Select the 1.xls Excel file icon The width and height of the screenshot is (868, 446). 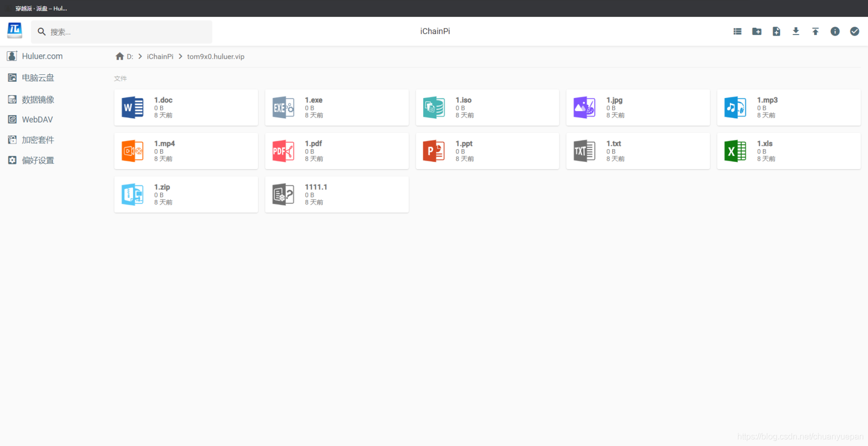coord(735,151)
